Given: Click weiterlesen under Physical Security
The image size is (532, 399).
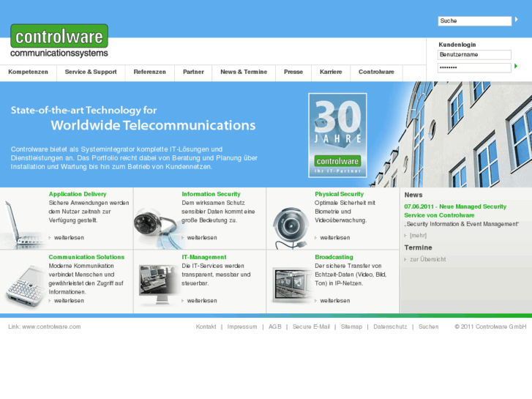Looking at the screenshot, I should (335, 238).
